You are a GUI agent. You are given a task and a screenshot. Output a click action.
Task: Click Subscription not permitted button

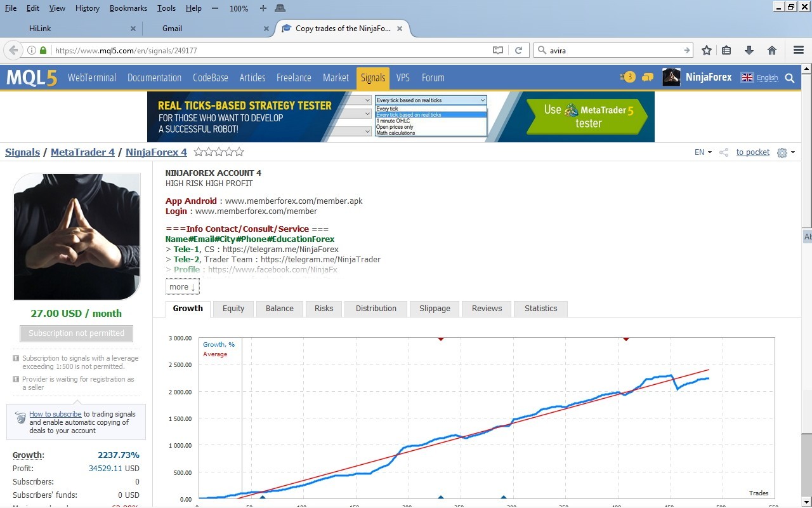pos(76,333)
